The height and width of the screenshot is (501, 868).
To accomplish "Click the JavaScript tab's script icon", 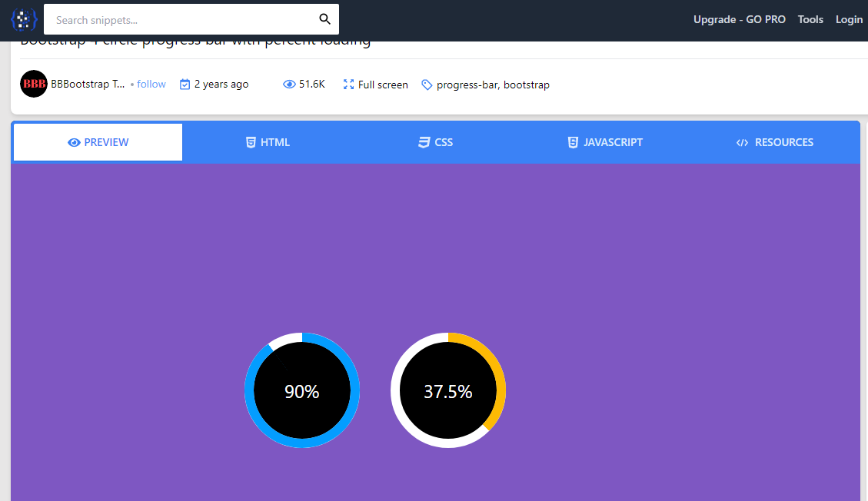I will click(573, 142).
